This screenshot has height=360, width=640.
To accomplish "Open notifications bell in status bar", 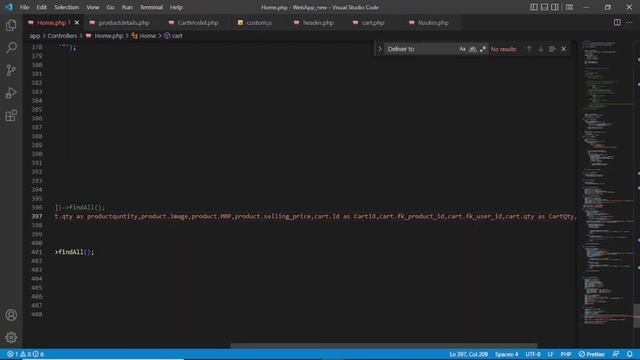I will [x=629, y=354].
